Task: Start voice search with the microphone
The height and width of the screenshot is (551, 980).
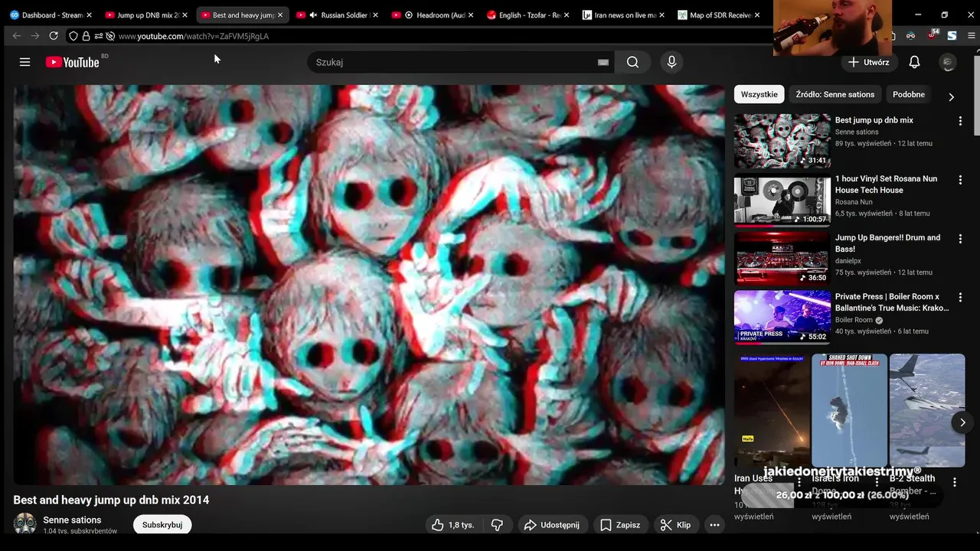Action: pyautogui.click(x=671, y=62)
